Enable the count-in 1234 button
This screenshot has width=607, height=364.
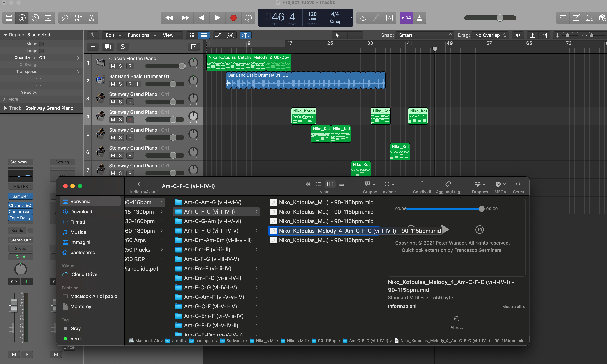(x=406, y=18)
